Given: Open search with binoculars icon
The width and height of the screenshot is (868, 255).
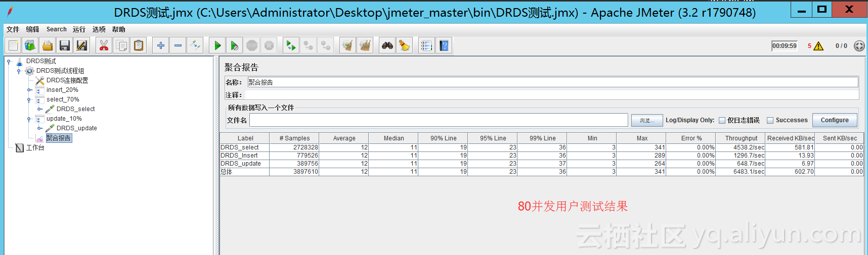Looking at the screenshot, I should pyautogui.click(x=387, y=46).
